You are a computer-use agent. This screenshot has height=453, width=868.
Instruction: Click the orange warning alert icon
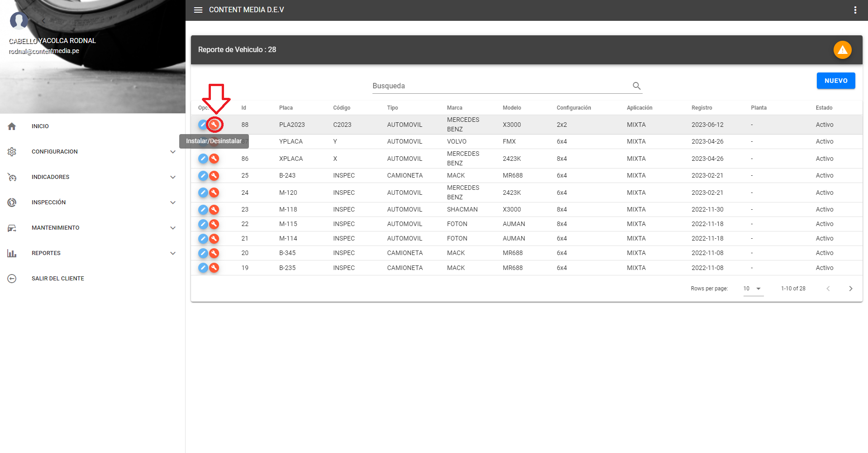point(842,50)
